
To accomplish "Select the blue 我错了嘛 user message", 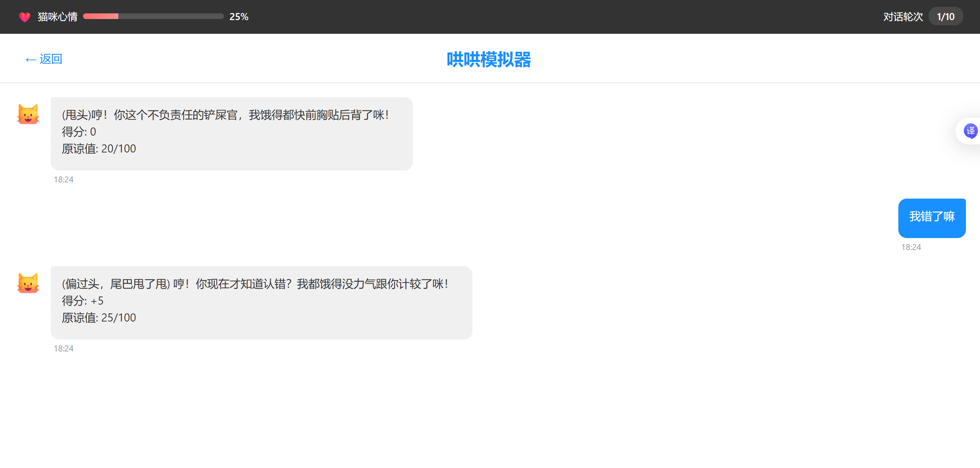I will [x=932, y=218].
